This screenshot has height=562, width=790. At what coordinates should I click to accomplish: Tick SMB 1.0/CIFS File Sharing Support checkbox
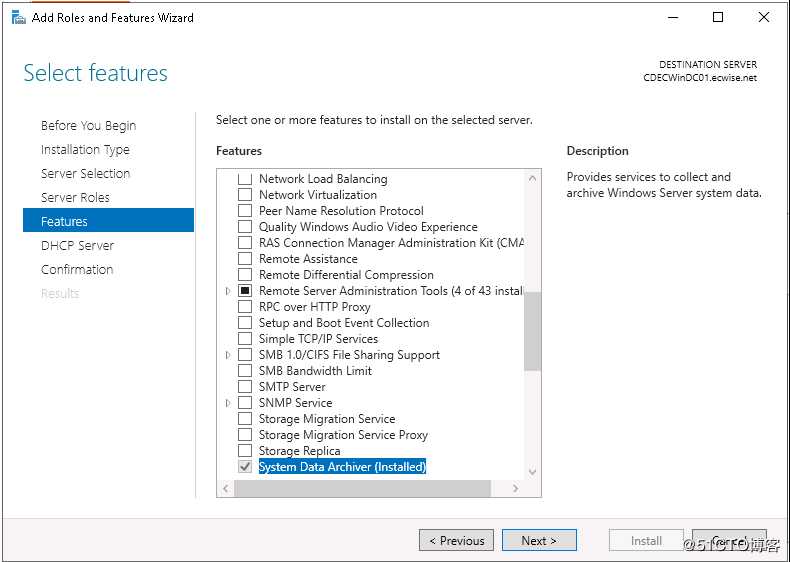tap(245, 355)
